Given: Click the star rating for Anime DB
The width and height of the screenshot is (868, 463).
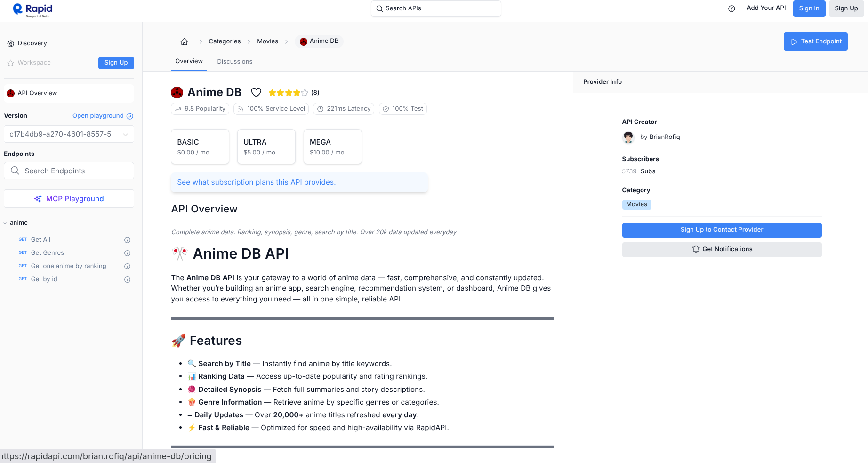Looking at the screenshot, I should tap(289, 93).
